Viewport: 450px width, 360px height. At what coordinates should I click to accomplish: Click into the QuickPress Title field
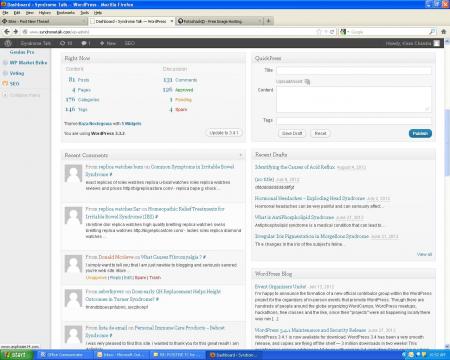click(354, 70)
